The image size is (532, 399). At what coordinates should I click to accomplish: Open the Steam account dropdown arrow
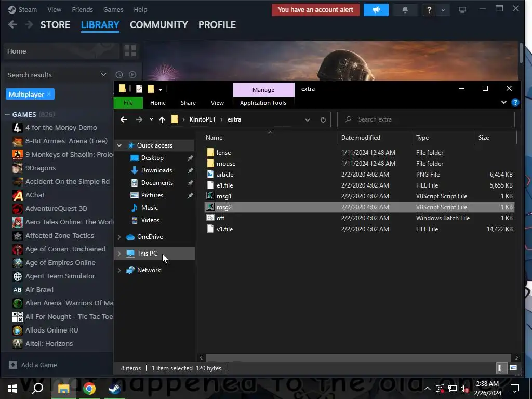pyautogui.click(x=443, y=10)
